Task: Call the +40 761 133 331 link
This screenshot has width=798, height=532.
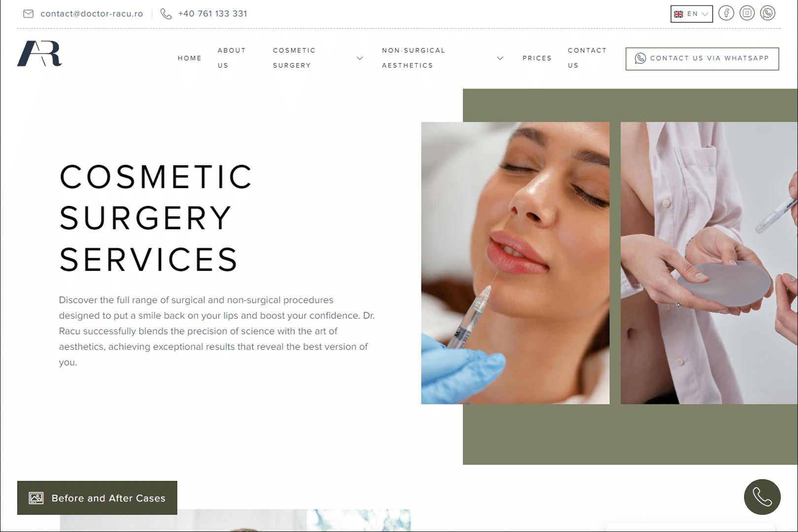Action: point(212,14)
